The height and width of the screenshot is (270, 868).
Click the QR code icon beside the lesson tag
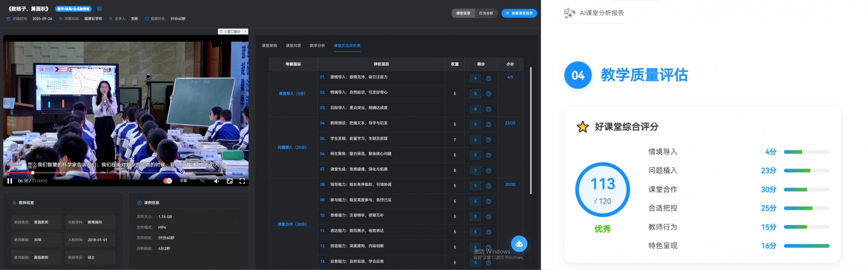click(99, 9)
